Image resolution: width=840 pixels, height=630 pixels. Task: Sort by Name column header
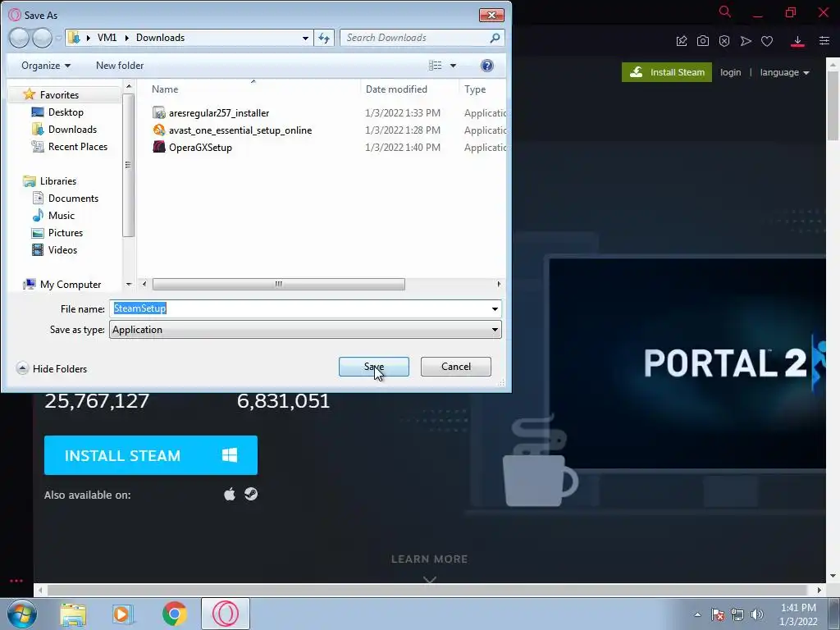click(165, 89)
